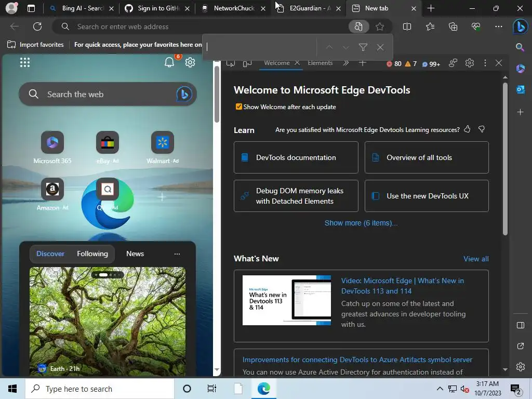
Task: Switch to Sign in to GitHub tab
Action: point(158,8)
